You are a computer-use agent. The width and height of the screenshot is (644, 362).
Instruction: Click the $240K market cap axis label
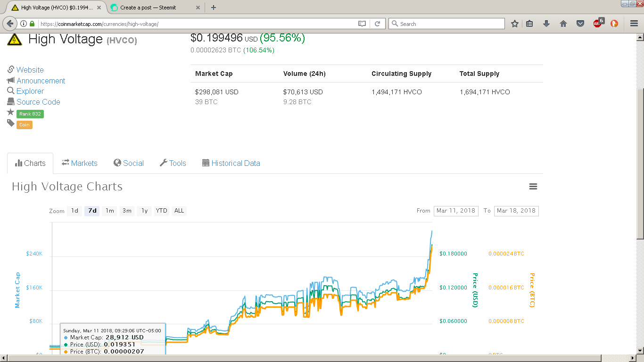click(34, 254)
